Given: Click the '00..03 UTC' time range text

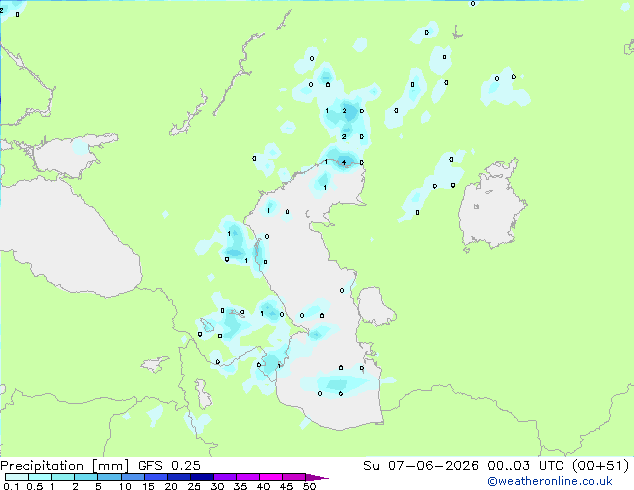Looking at the screenshot, I should pyautogui.click(x=525, y=466).
